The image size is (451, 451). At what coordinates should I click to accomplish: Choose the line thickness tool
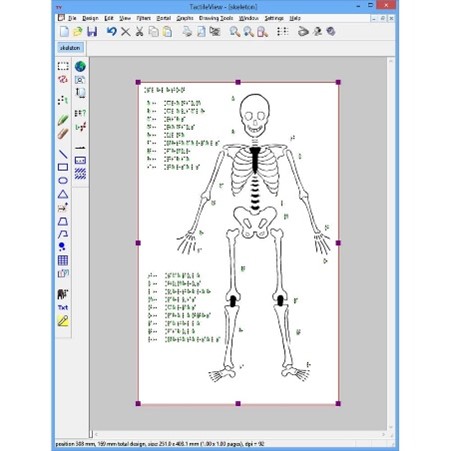pyautogui.click(x=80, y=147)
